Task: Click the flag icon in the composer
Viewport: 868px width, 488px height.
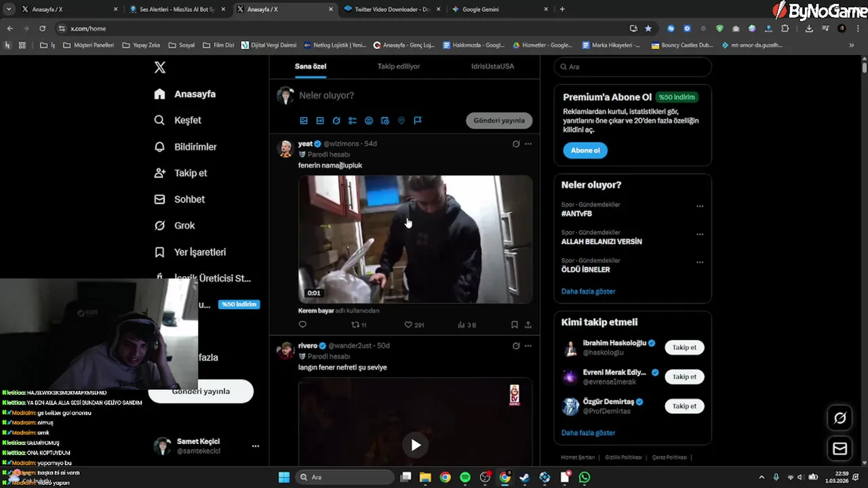Action: [418, 121]
